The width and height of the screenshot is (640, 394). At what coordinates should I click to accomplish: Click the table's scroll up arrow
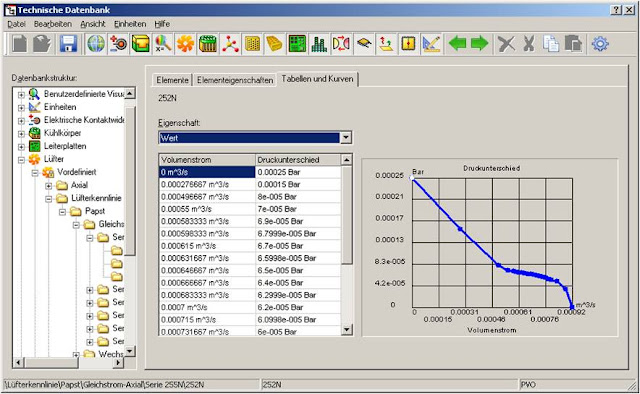347,160
